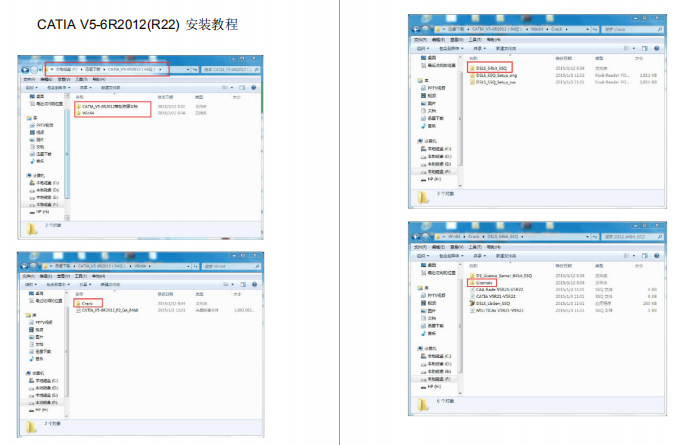Viewport: 682px width, 445px height.
Task: Select 图片 in CATIA_V5-6R2012 window sidebar
Action: coord(37,140)
